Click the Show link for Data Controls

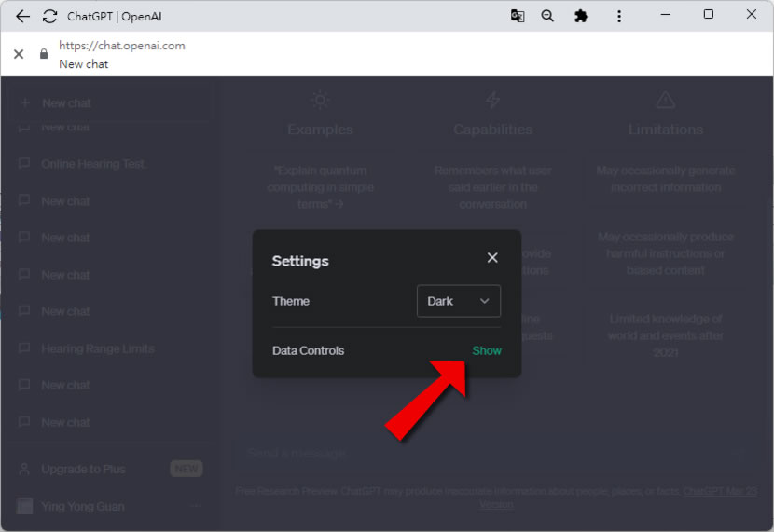coord(486,350)
